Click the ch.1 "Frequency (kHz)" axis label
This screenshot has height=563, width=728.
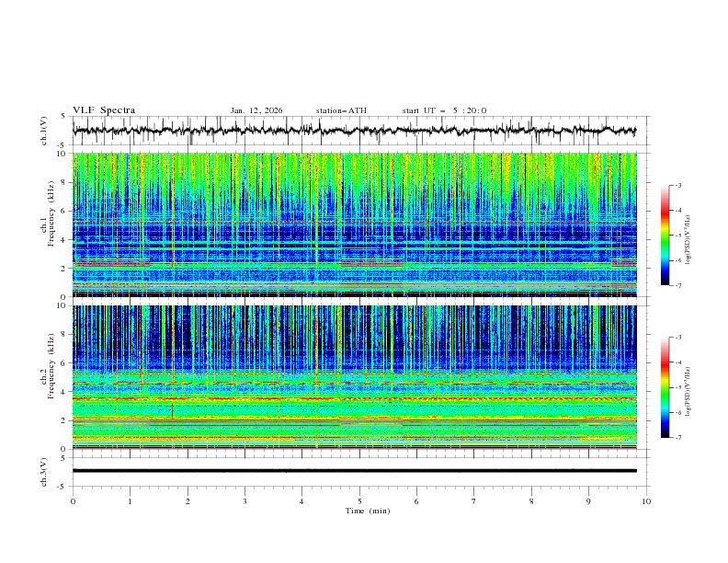click(x=51, y=214)
